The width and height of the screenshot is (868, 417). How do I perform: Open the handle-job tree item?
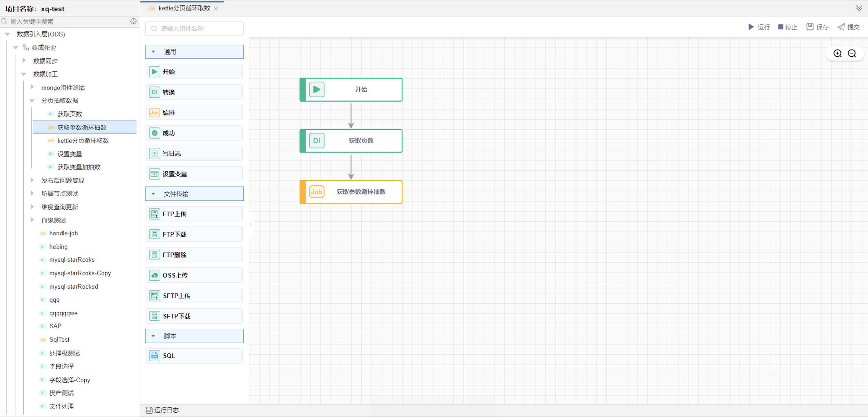(x=63, y=233)
